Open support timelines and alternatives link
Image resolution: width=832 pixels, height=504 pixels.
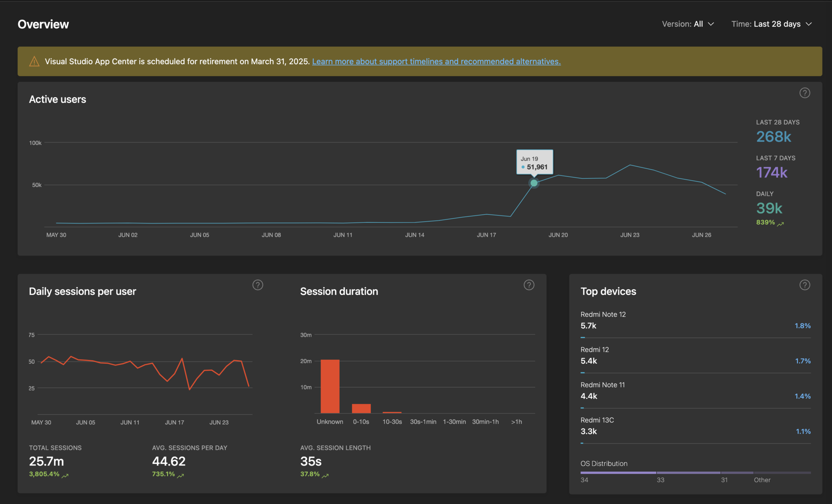436,61
